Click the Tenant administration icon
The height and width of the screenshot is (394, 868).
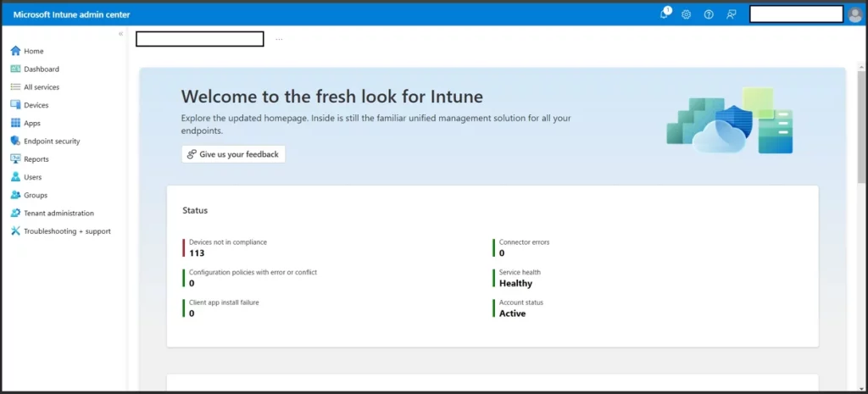tap(15, 213)
